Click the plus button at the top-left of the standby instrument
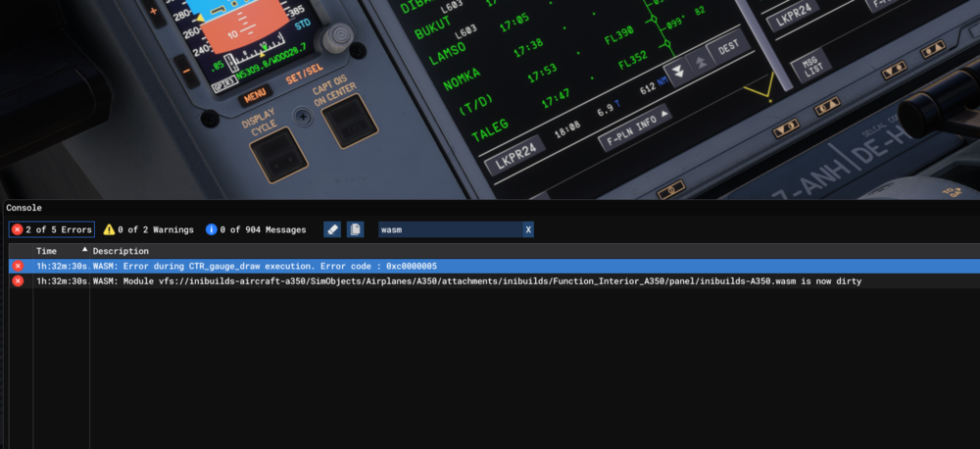 [x=153, y=12]
